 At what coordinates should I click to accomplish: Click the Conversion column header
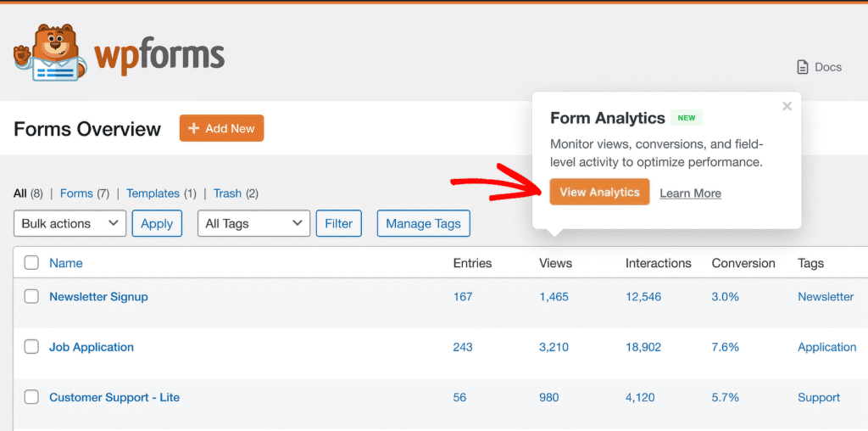(743, 263)
